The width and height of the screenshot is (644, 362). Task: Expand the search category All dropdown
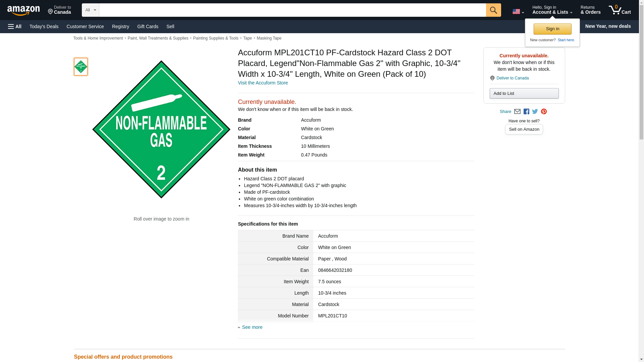(90, 10)
